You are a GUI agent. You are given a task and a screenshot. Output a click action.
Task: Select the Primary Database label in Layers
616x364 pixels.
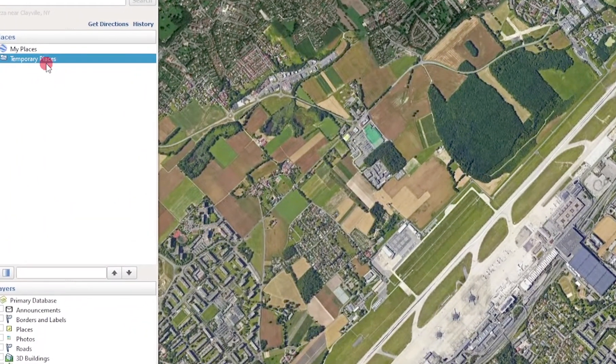(33, 300)
